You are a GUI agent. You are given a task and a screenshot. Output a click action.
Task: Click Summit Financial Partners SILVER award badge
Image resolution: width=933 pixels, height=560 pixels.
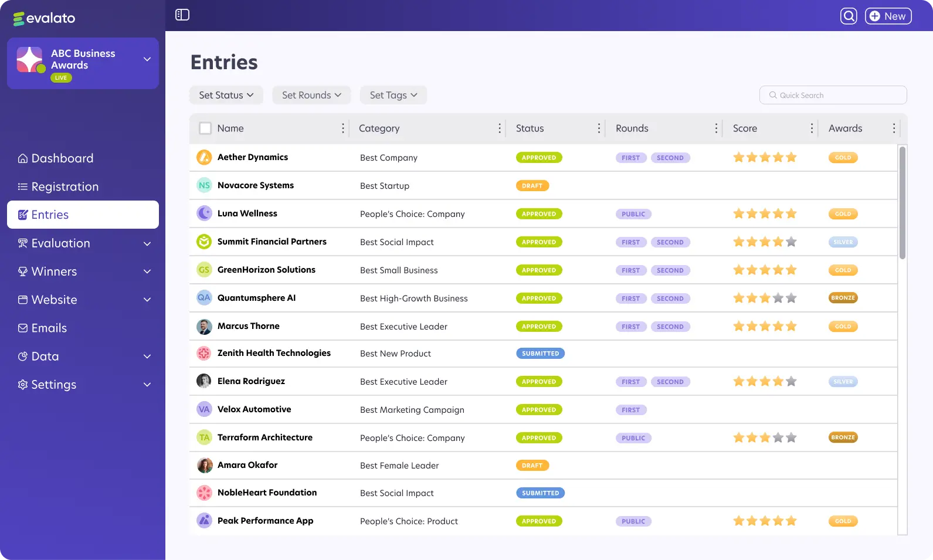(x=843, y=242)
